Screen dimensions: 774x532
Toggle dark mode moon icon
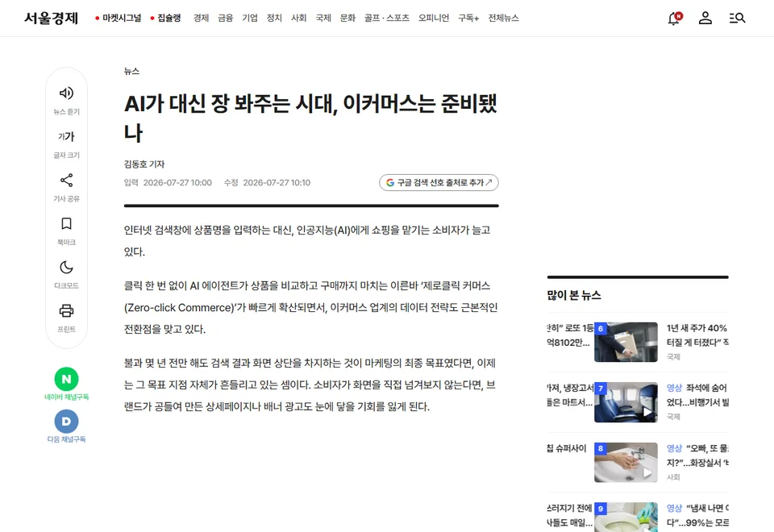(66, 267)
